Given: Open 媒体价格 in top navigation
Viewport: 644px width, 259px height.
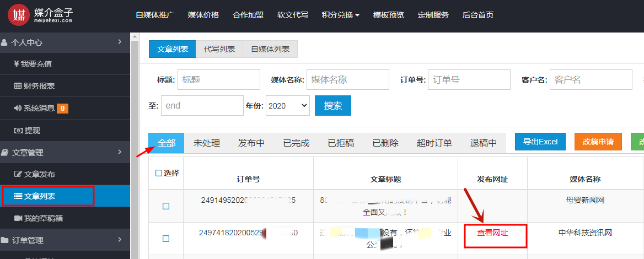Looking at the screenshot, I should (203, 15).
